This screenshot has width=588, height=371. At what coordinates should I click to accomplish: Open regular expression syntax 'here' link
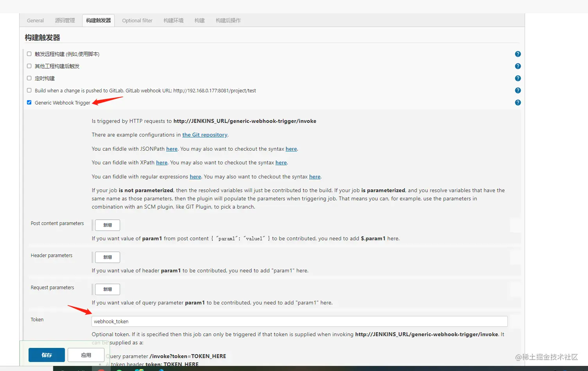pos(315,176)
